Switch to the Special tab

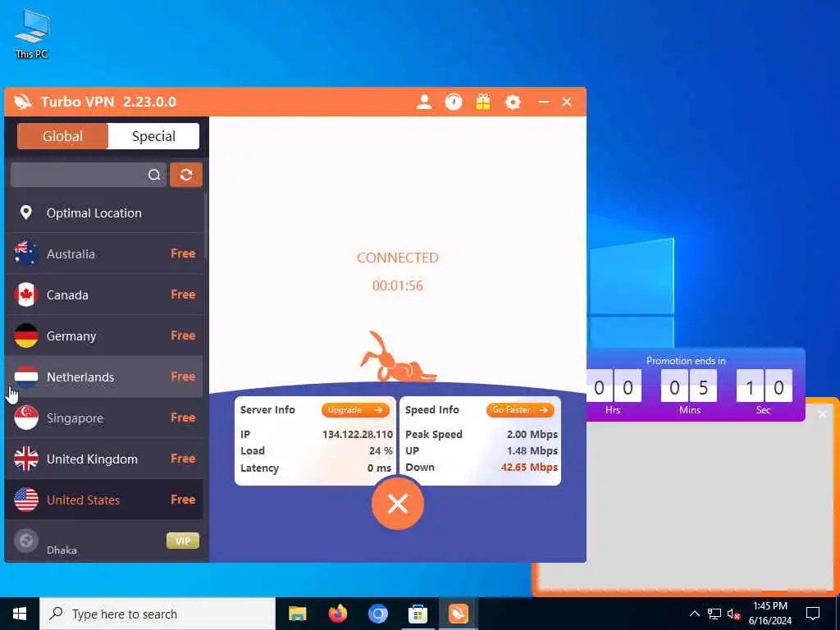pos(153,136)
